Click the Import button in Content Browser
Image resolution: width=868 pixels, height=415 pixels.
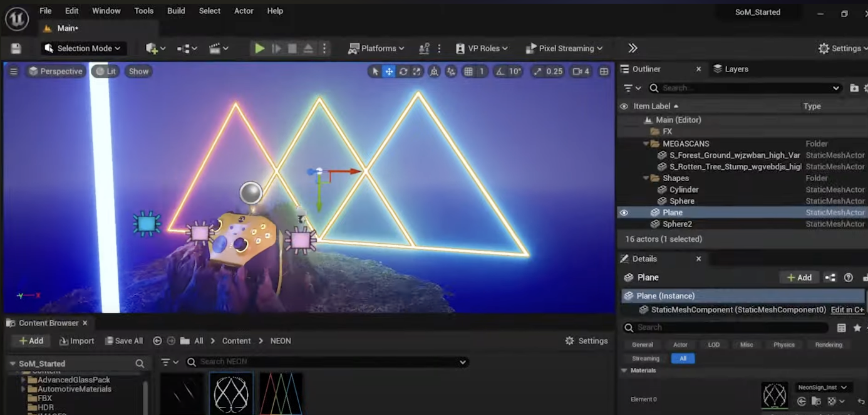click(x=76, y=341)
